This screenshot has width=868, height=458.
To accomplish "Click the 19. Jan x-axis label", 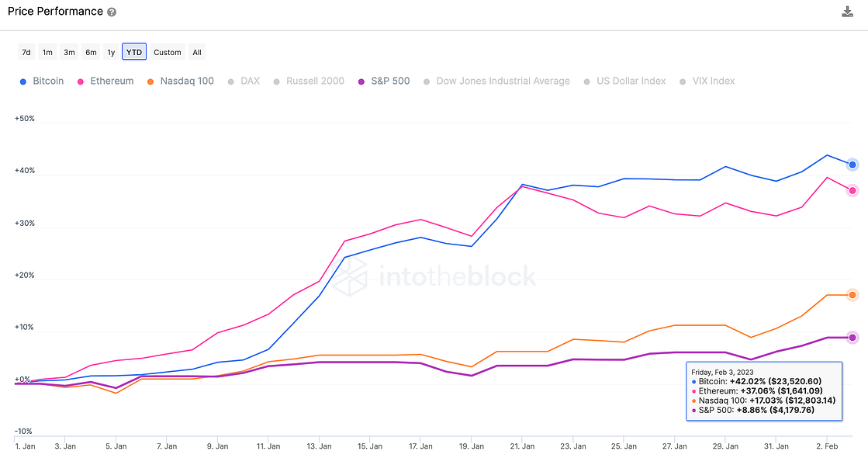I will [472, 446].
